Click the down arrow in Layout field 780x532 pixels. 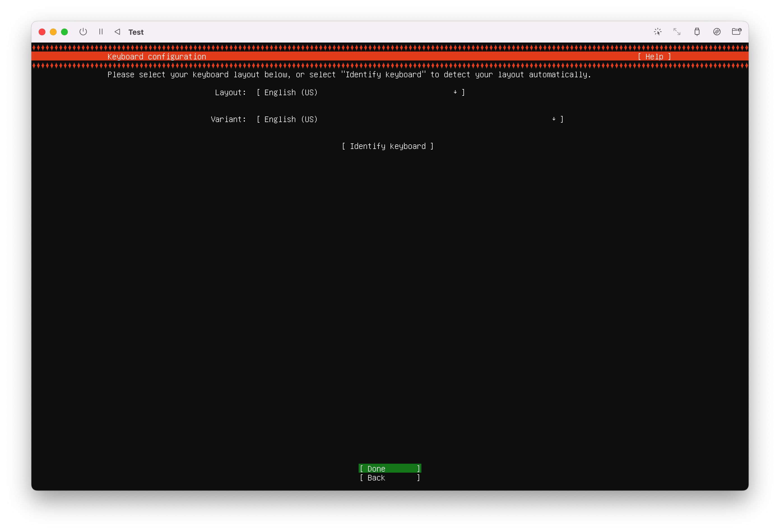pos(455,92)
